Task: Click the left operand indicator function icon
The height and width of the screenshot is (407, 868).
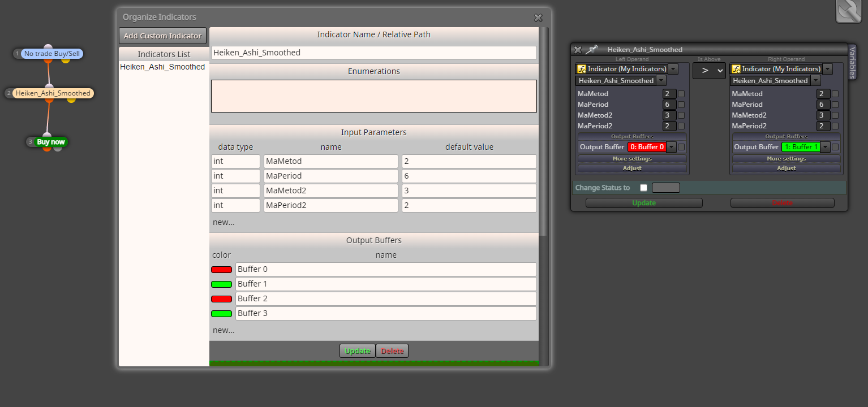Action: click(x=581, y=69)
